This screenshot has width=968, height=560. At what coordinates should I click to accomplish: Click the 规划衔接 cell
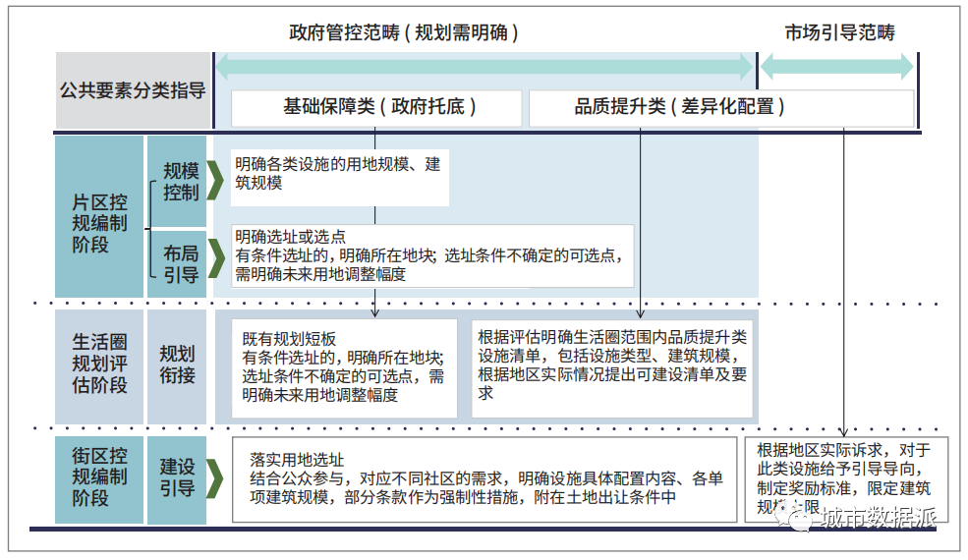click(x=177, y=366)
